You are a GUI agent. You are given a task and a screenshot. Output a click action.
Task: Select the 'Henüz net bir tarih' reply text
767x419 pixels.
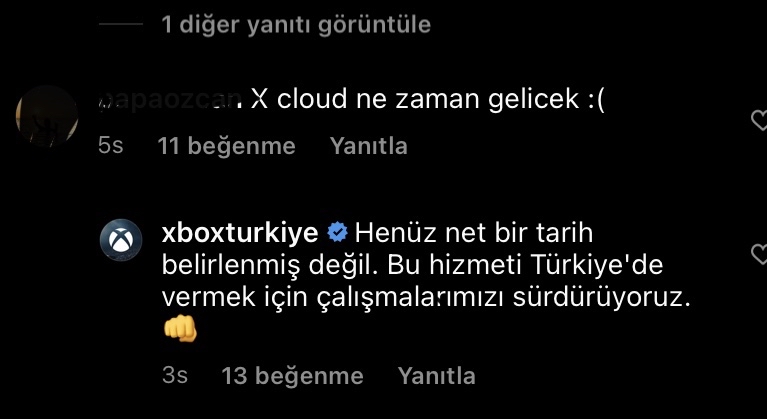click(474, 233)
